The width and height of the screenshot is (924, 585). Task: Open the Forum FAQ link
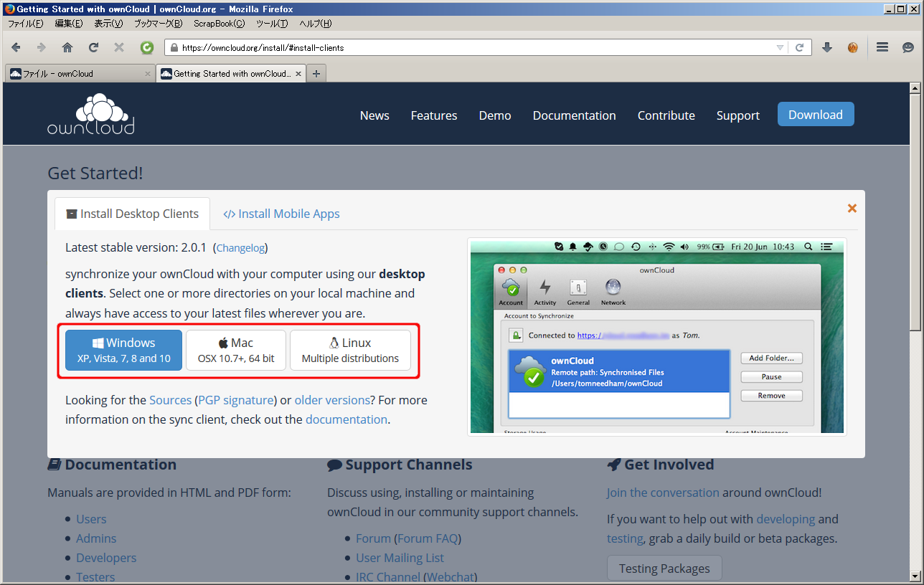click(x=428, y=538)
